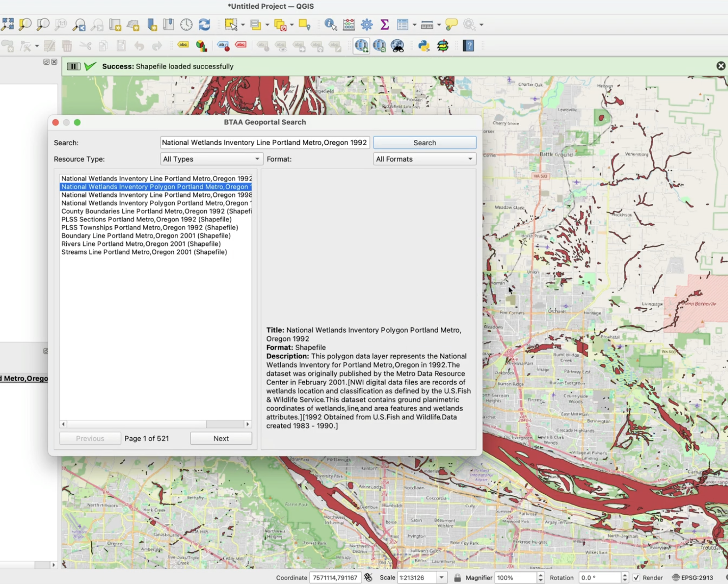Open a New Map View
The width and height of the screenshot is (728, 584).
[115, 24]
